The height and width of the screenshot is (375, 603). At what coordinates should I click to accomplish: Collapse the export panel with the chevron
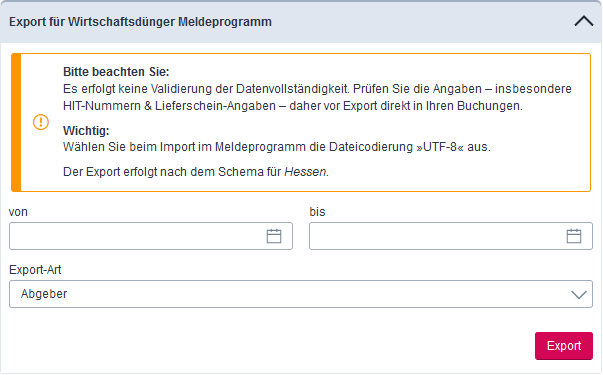coord(583,22)
